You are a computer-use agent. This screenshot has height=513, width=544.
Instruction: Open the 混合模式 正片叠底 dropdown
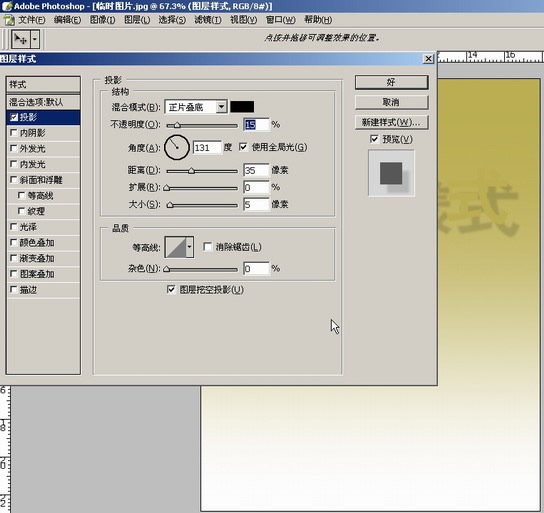pos(196,107)
